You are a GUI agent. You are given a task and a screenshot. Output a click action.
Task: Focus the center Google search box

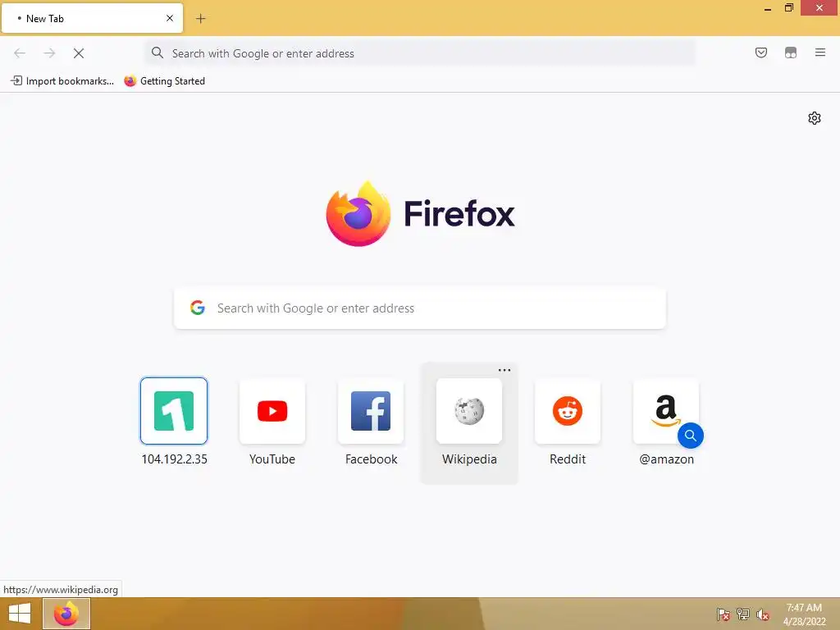[420, 308]
